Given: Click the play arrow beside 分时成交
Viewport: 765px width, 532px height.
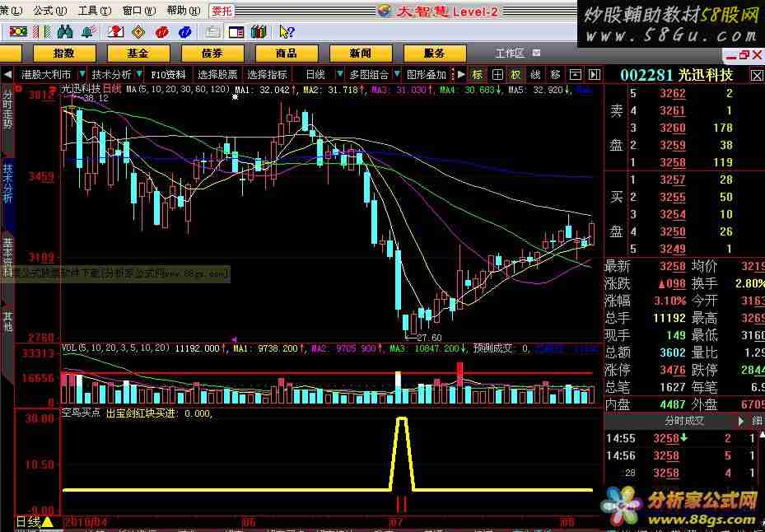Looking at the screenshot, I should tap(742, 421).
